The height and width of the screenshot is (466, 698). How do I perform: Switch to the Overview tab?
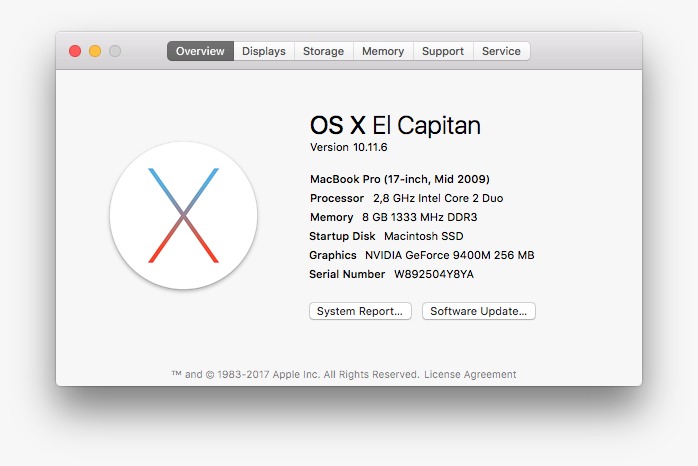pos(200,51)
